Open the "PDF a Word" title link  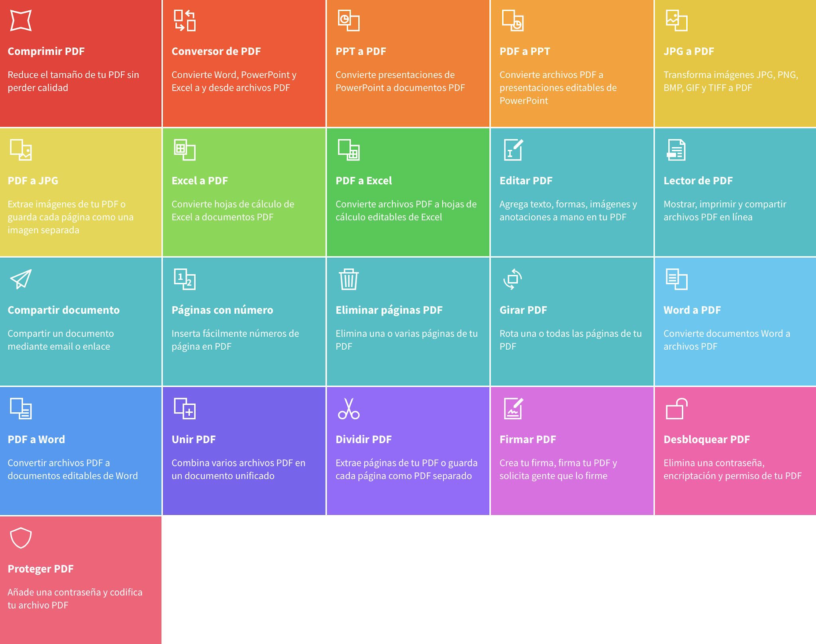36,440
